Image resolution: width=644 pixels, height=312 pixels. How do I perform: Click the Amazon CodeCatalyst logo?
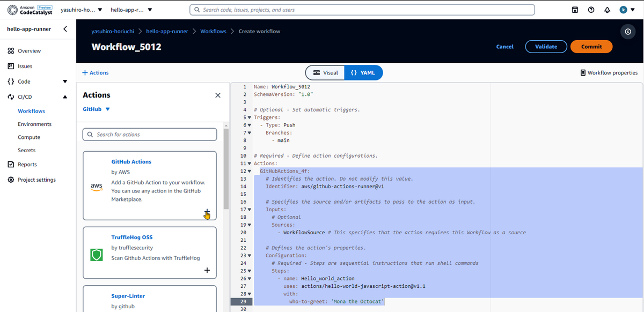click(30, 10)
